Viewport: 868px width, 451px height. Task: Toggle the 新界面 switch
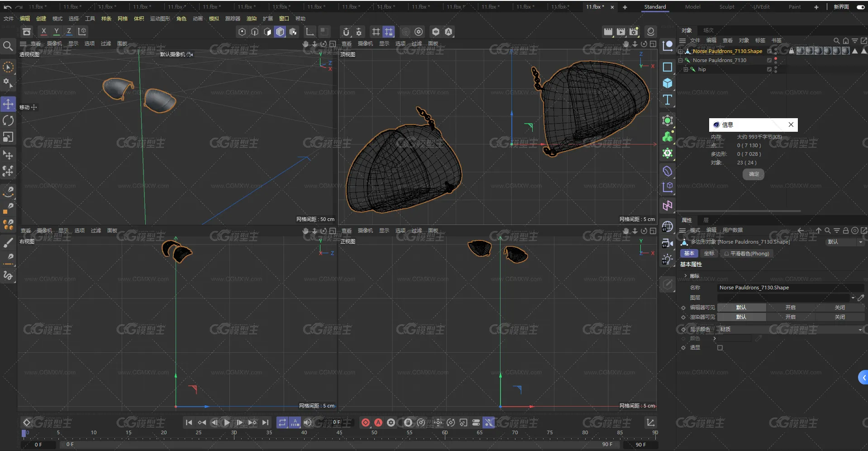tap(861, 7)
